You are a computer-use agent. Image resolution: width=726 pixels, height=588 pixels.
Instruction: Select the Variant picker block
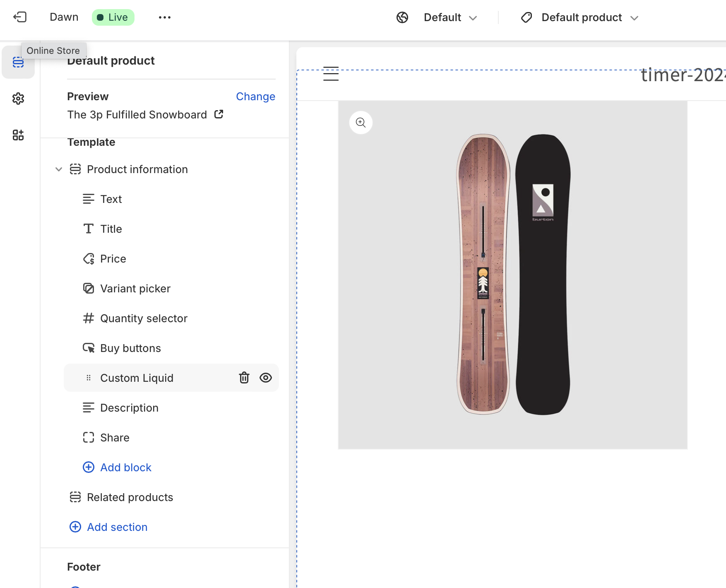point(171,289)
